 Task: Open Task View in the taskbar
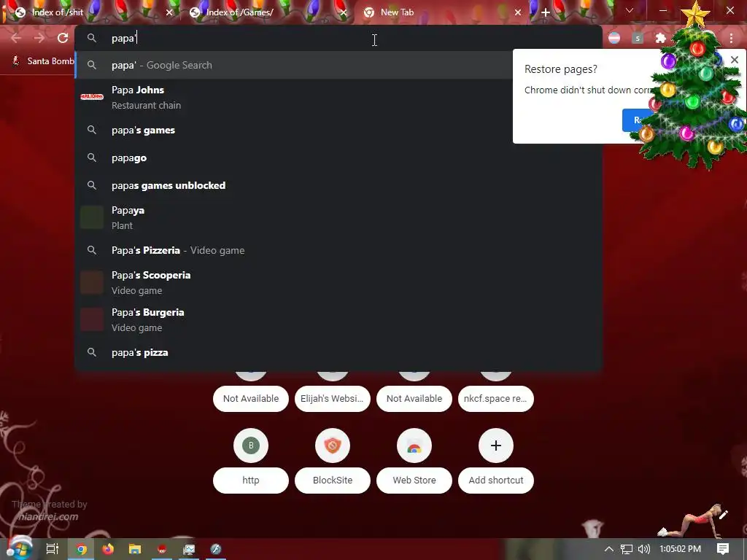coord(53,549)
